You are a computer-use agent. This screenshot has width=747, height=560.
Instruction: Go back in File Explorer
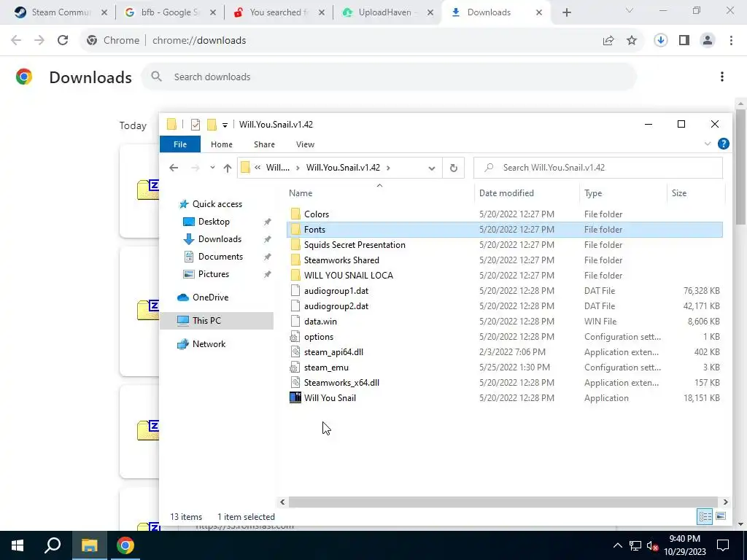[174, 168]
